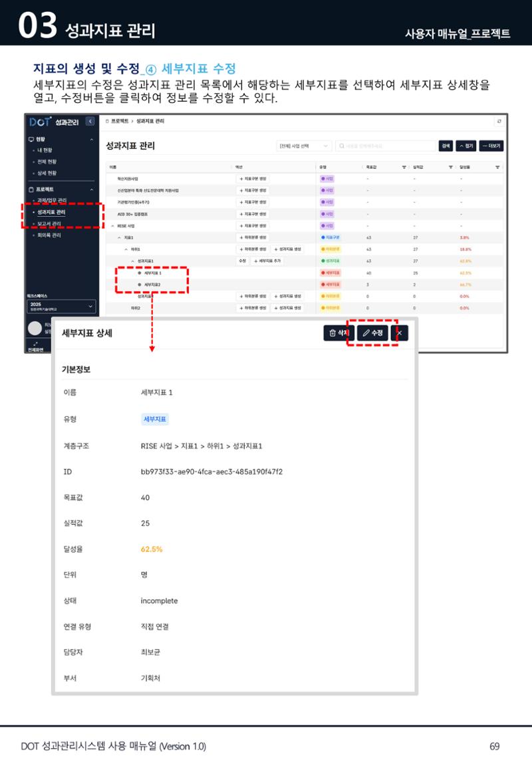Open the [전체] 사업 선택 dropdown
Image resolution: width=532 pixels, height=768 pixels.
(304, 146)
